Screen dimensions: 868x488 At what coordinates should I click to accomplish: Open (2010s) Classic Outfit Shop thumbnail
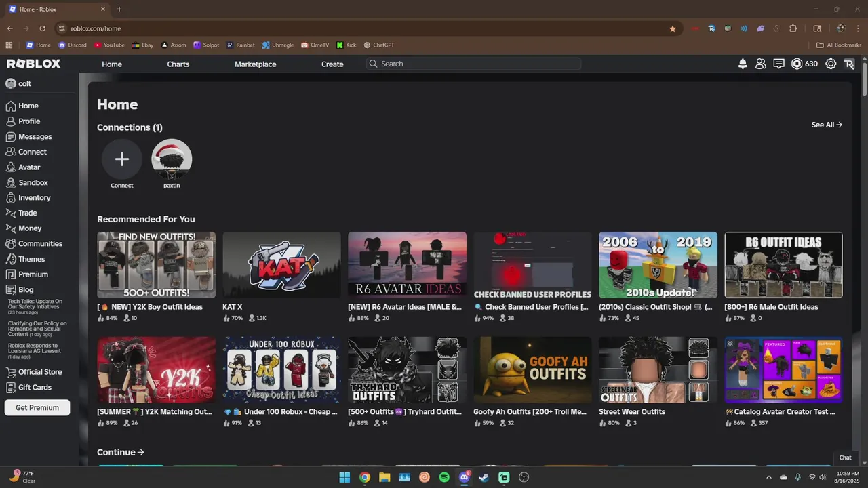[x=658, y=265]
